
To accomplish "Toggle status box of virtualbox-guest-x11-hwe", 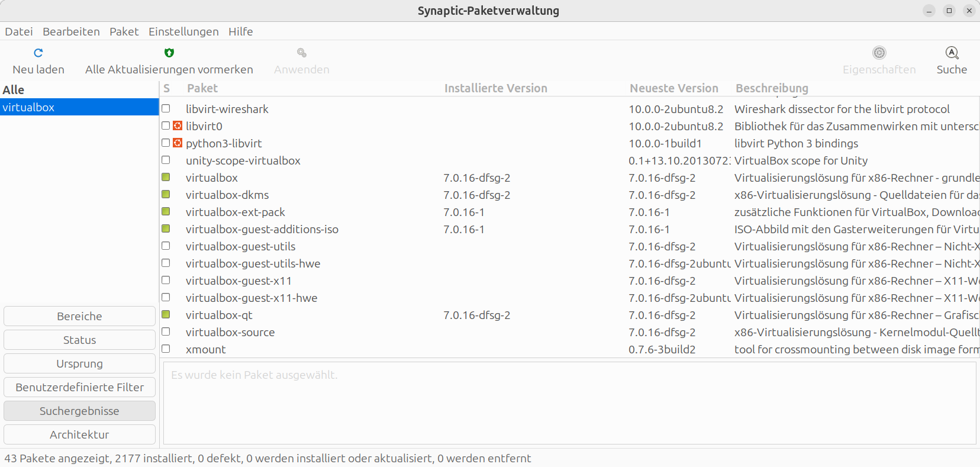I will tap(166, 297).
